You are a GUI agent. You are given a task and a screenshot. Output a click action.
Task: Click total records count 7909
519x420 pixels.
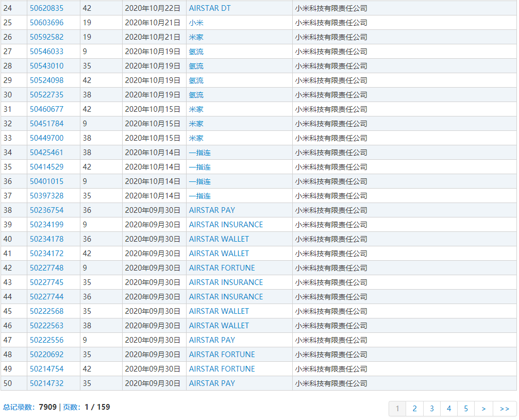[47, 407]
